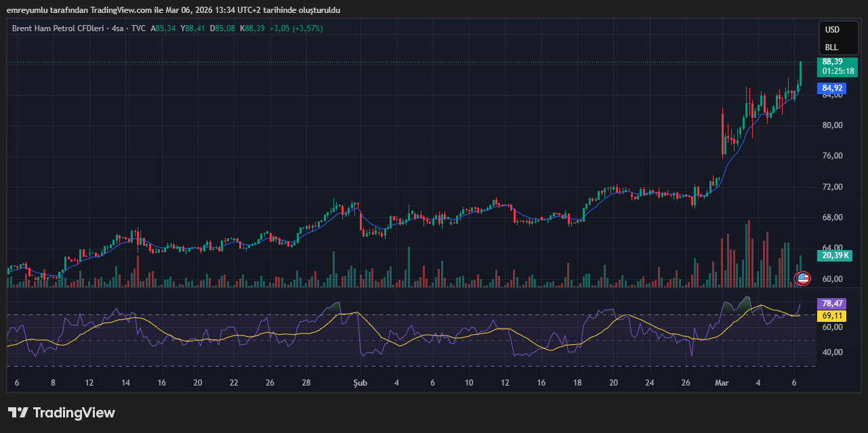
Task: Click the TradingView logo at bottom left
Action: 62,413
